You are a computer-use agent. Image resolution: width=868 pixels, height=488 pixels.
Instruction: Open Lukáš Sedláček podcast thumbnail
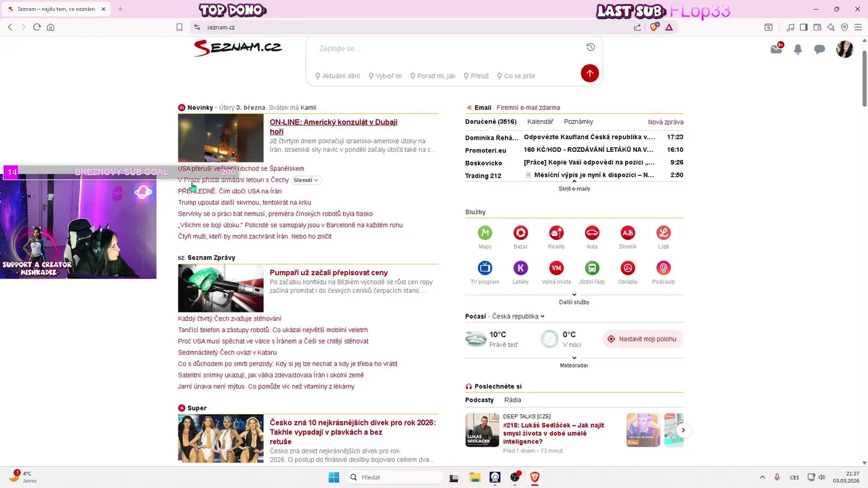(x=482, y=430)
